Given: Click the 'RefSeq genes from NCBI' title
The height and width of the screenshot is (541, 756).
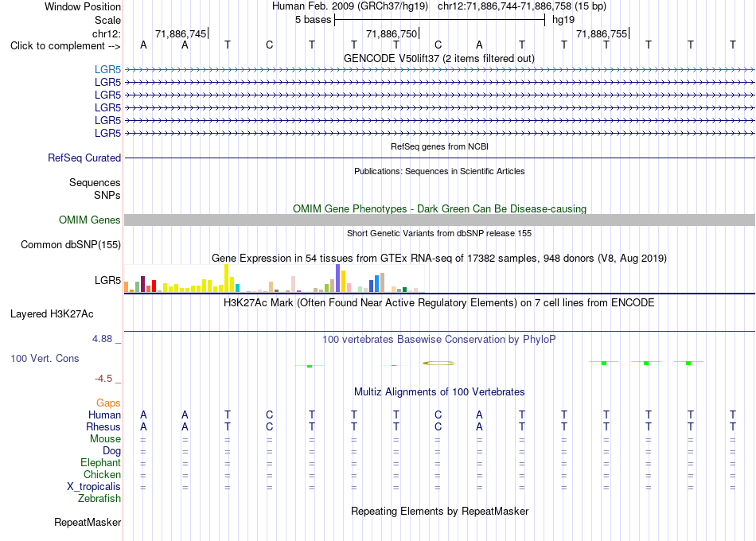Looking at the screenshot, I should click(x=439, y=146).
